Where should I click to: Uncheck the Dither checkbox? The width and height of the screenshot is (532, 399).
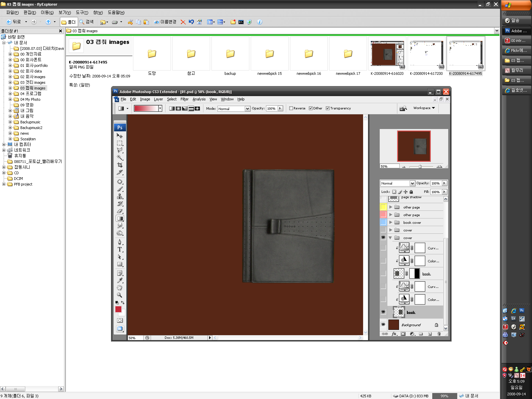pyautogui.click(x=311, y=108)
